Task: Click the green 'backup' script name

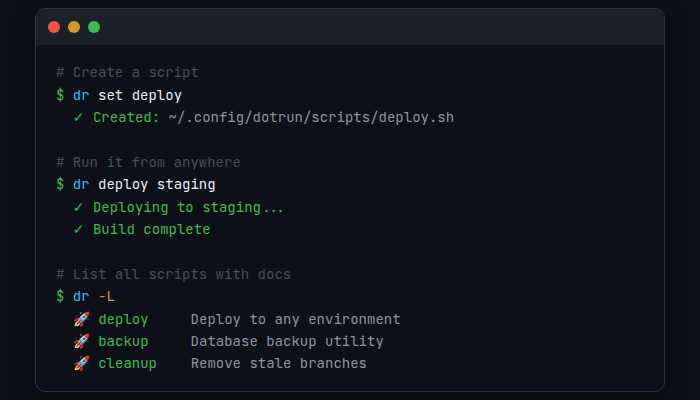Action: (123, 341)
